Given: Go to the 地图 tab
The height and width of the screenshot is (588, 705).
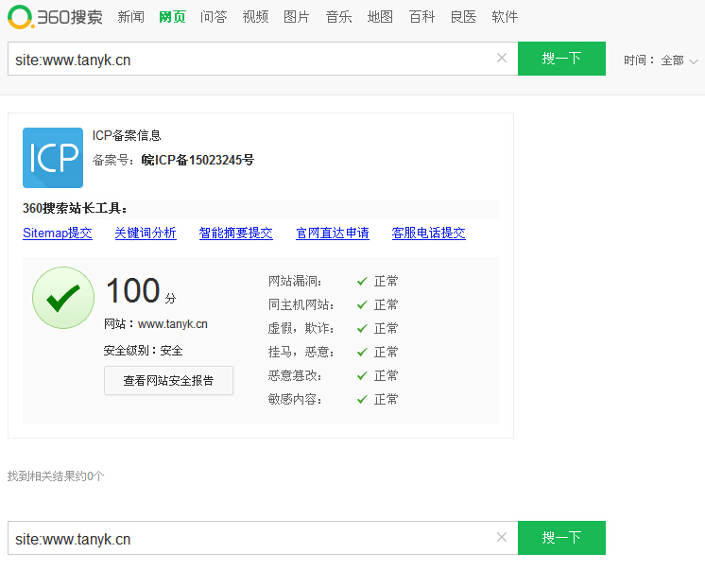Looking at the screenshot, I should pos(380,17).
